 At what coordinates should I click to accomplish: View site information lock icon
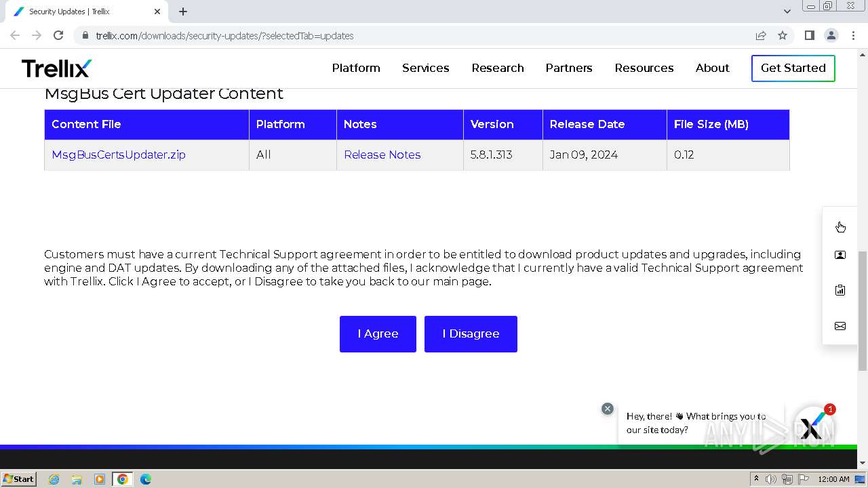(85, 35)
